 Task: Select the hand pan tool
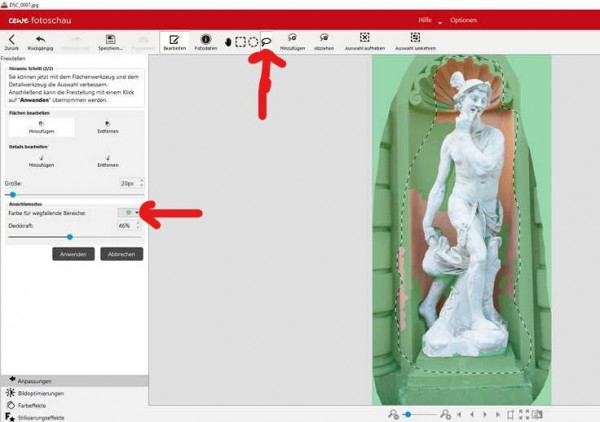(228, 42)
